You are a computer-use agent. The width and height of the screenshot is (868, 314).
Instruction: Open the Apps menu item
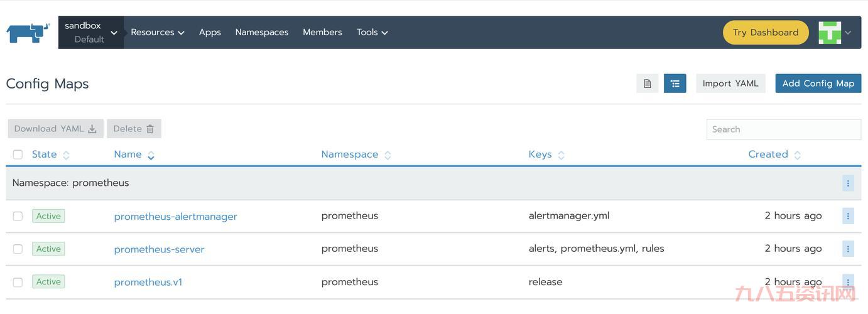[210, 33]
